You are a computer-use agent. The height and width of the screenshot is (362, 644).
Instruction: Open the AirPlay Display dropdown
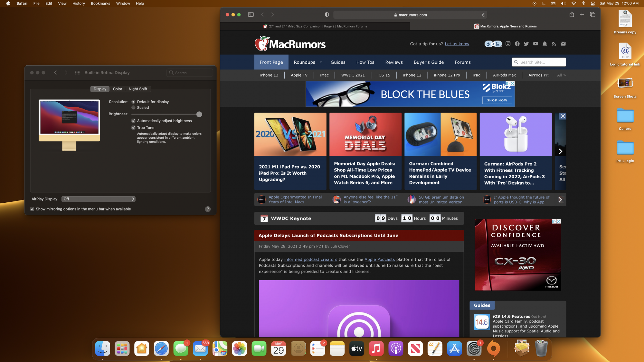click(99, 199)
